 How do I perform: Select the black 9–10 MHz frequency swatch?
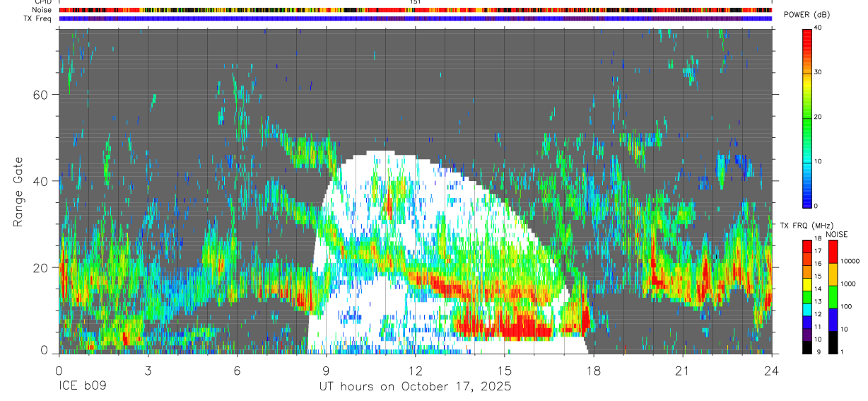pos(807,347)
